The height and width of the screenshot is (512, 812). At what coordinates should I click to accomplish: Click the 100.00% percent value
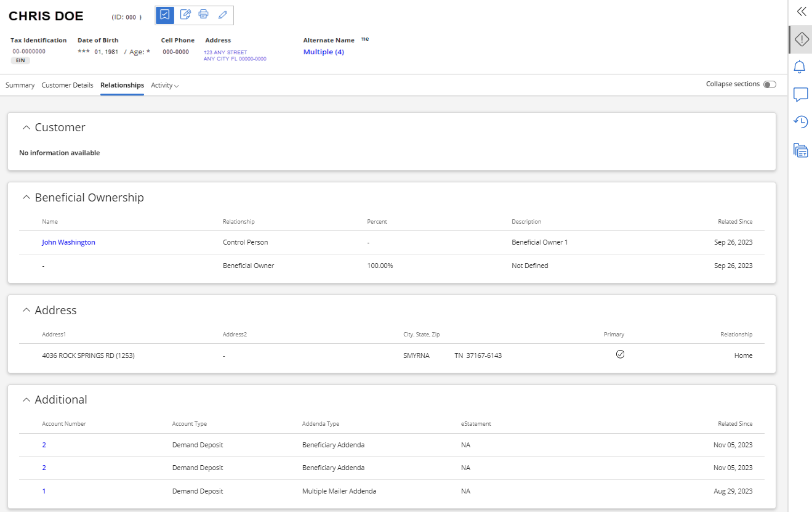pyautogui.click(x=380, y=266)
